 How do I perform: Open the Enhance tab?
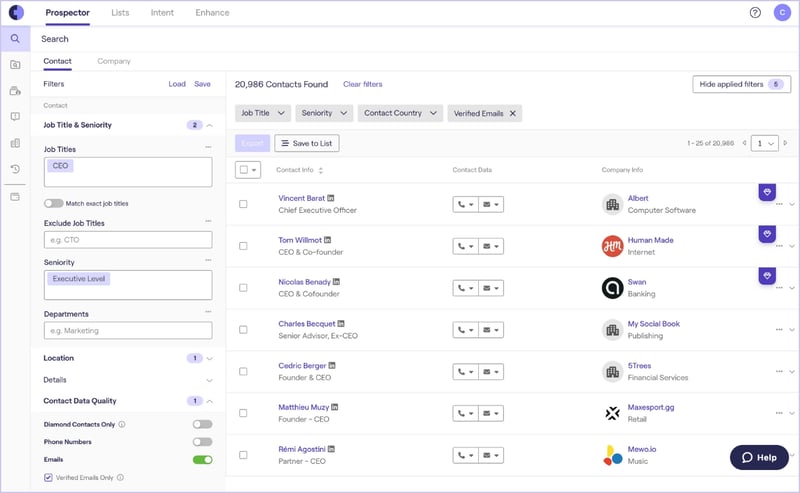pos(212,13)
